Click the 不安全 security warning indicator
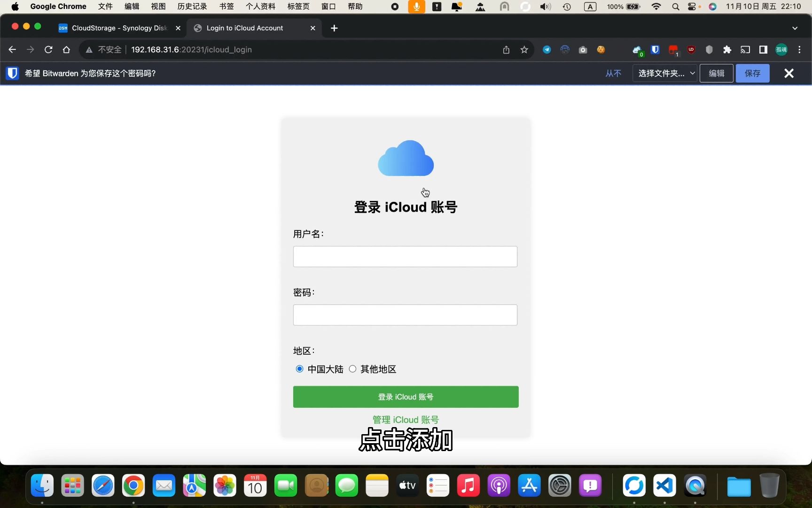 point(103,49)
